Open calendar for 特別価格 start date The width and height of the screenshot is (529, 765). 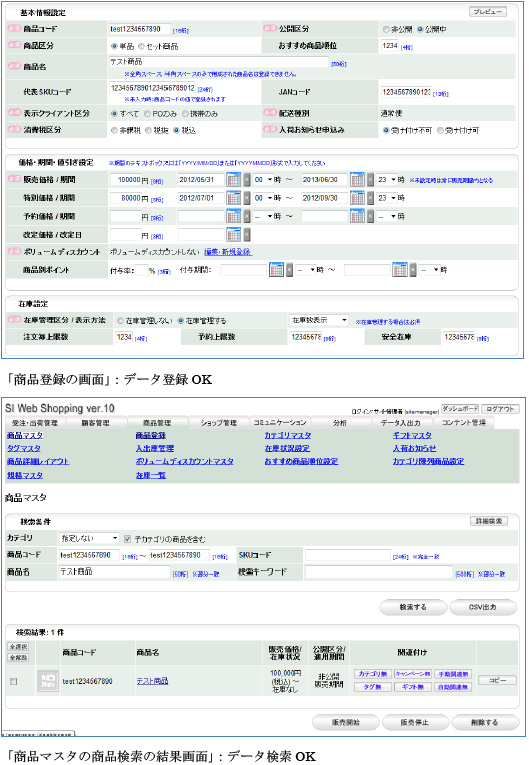[234, 198]
